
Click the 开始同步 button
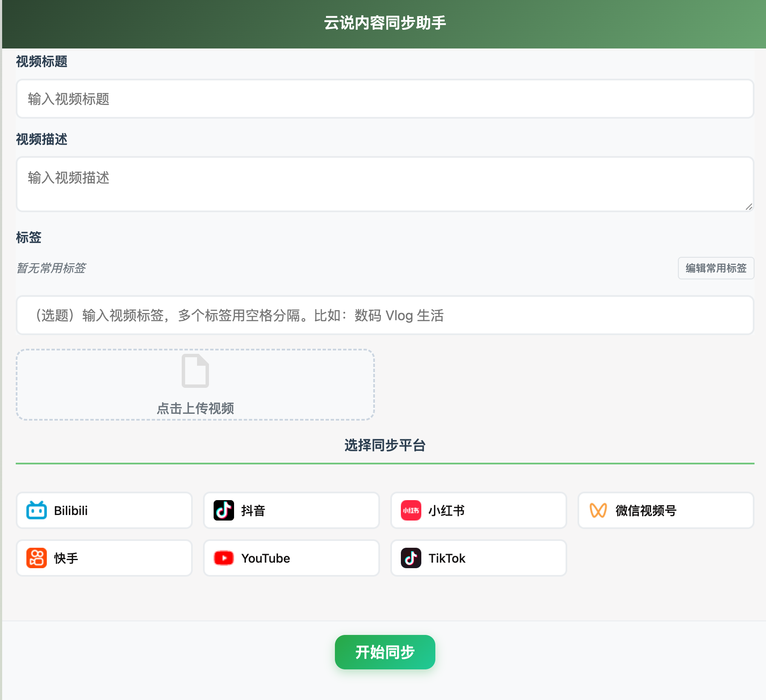click(x=384, y=652)
